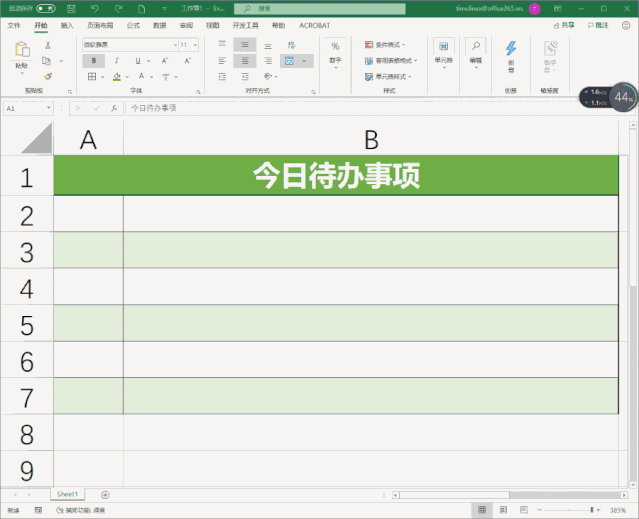This screenshot has height=519, width=639.
Task: Click the Increase Indent icon
Action: point(245,76)
